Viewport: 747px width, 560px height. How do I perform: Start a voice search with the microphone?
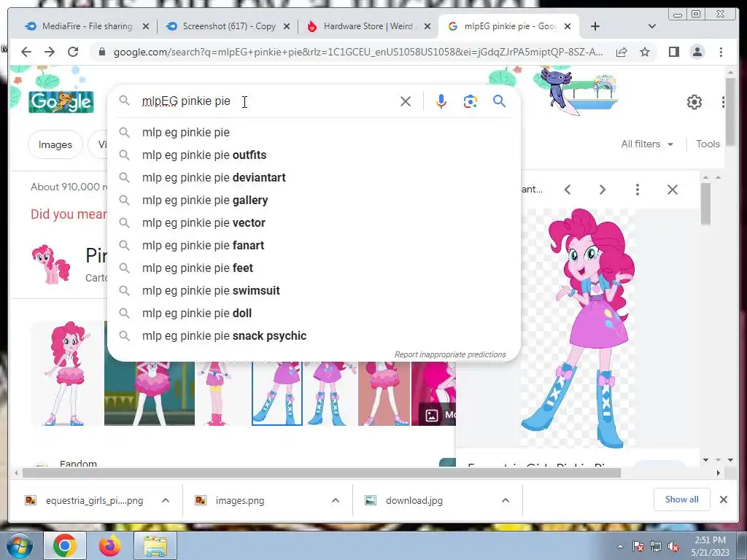(441, 101)
